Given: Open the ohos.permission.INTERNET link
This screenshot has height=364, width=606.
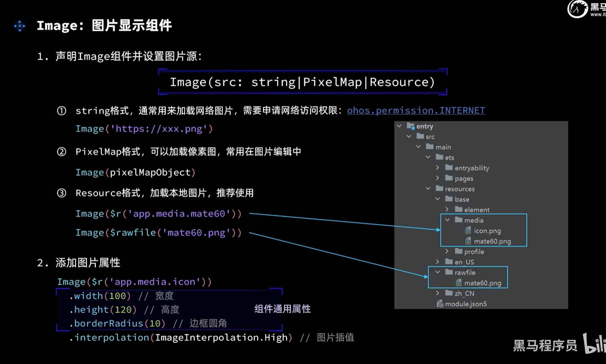Looking at the screenshot, I should pyautogui.click(x=416, y=110).
